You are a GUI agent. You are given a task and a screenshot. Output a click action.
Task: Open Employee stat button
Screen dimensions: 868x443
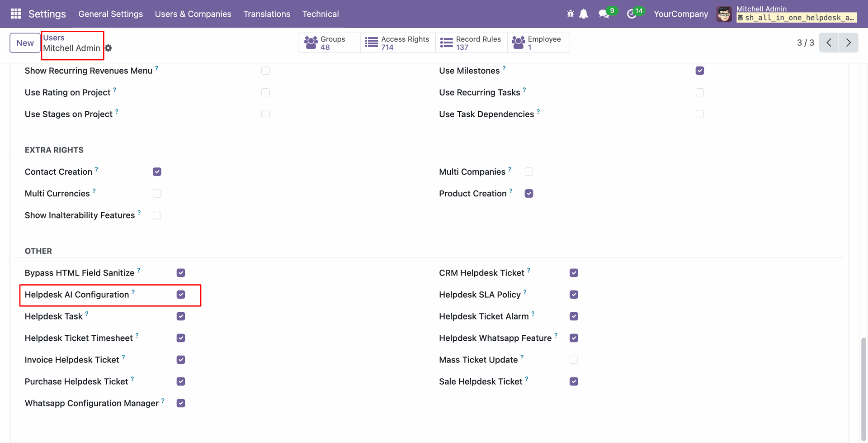click(x=538, y=43)
